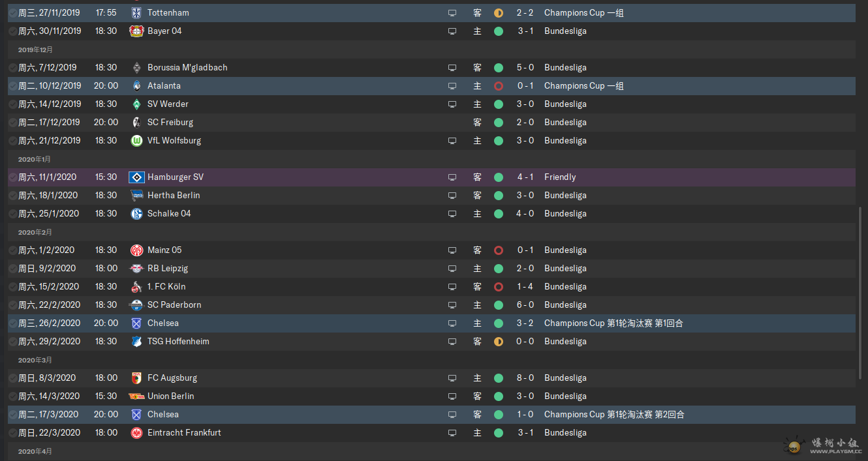Collapse the 2020年2月 month header

pos(35,232)
